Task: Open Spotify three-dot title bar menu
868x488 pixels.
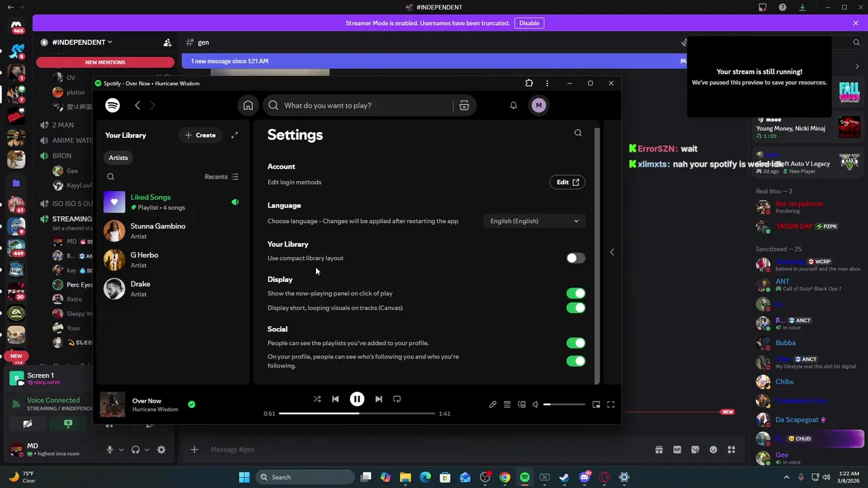Action: point(547,83)
